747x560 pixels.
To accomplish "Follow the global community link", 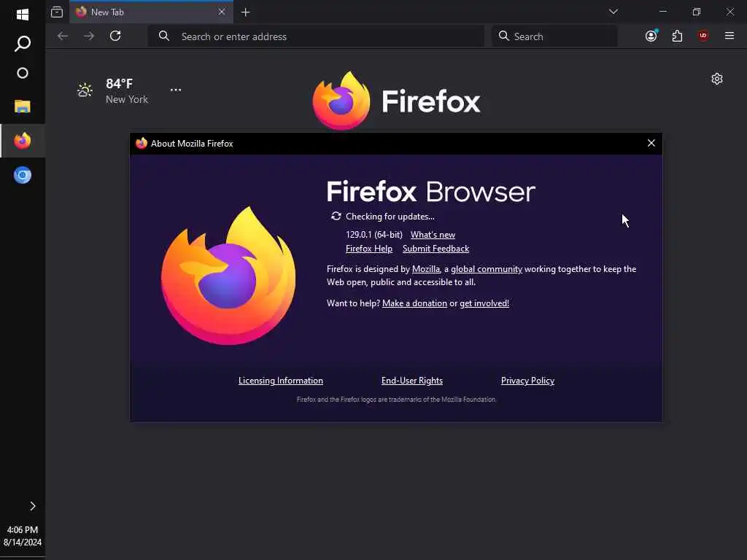I will [x=487, y=269].
